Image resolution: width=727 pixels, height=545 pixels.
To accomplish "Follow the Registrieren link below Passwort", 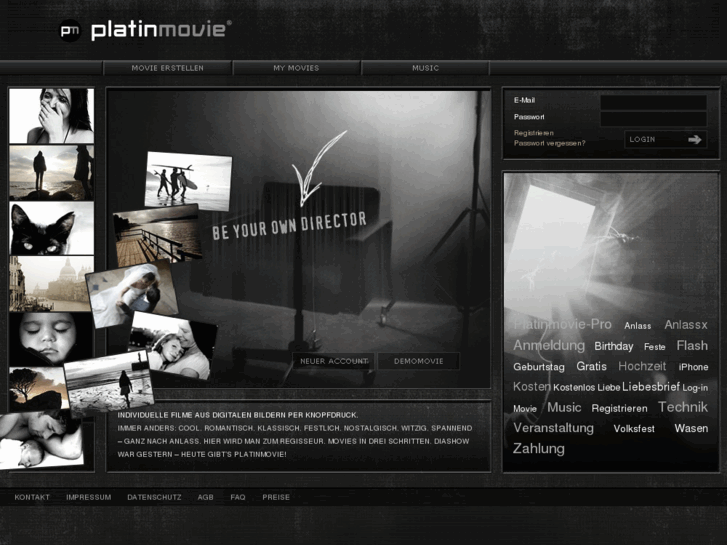I will point(534,133).
